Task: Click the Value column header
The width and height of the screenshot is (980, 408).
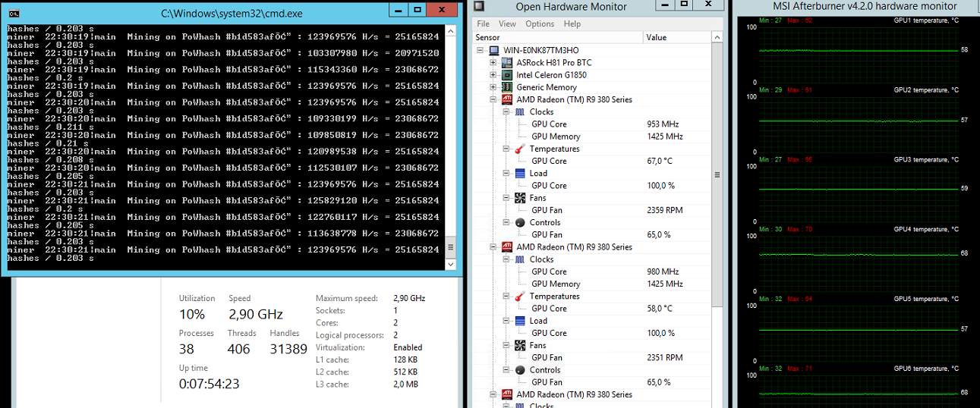Action: [678, 37]
